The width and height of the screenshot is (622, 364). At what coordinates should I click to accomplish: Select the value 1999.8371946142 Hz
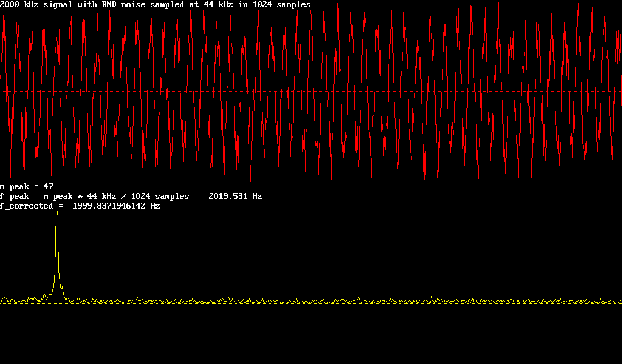coord(116,206)
